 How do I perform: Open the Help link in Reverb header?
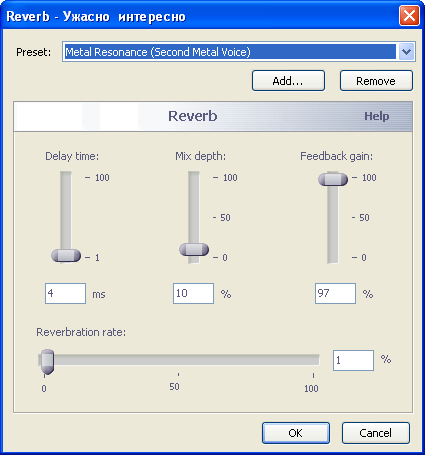click(377, 116)
